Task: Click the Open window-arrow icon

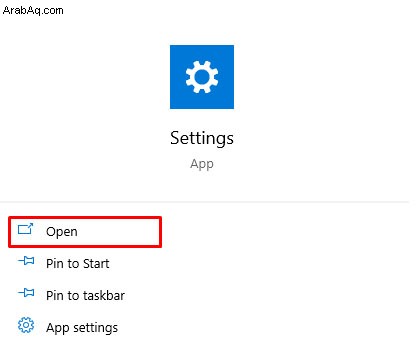Action: (x=25, y=229)
